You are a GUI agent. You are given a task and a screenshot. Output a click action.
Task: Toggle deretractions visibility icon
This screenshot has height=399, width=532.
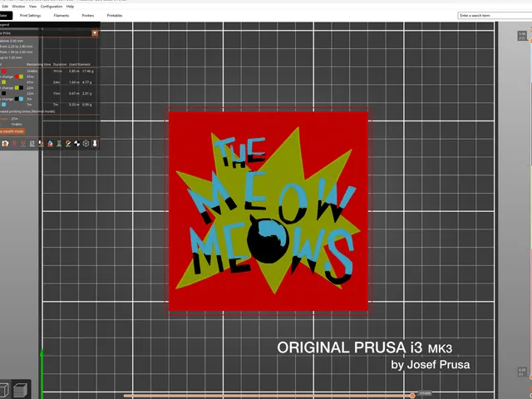point(23,144)
